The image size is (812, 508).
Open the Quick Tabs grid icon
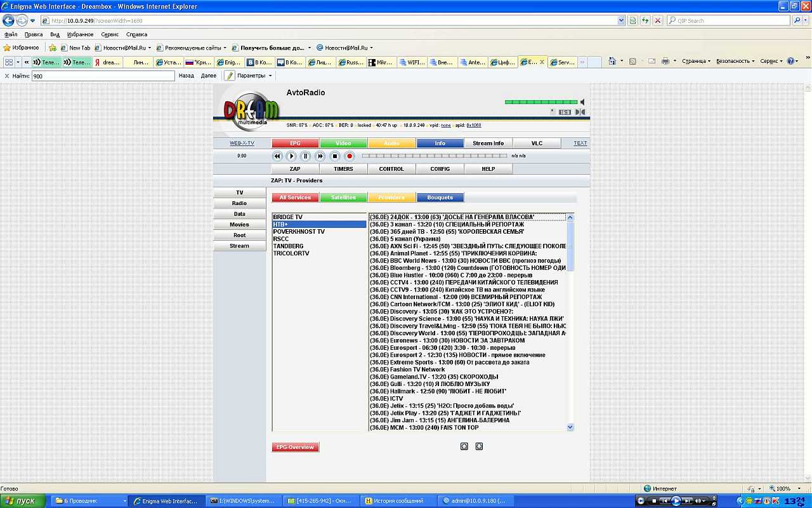coord(9,62)
